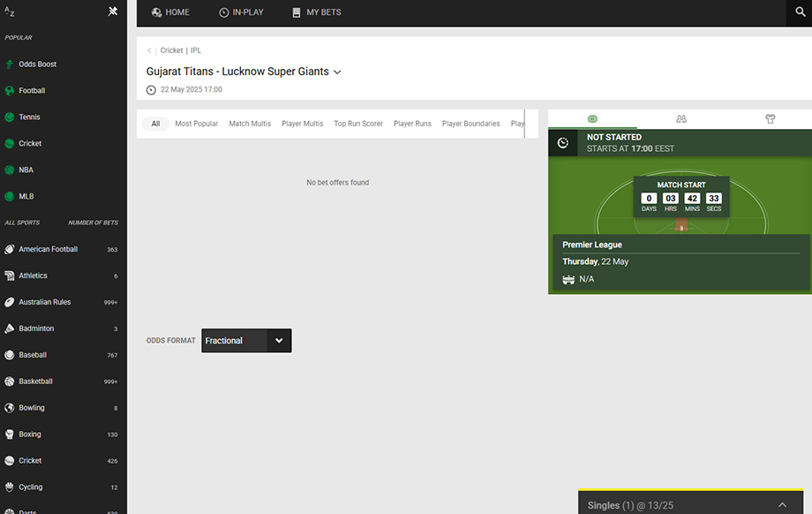Click the Athletics icon
This screenshot has width=812, height=514.
(10, 276)
